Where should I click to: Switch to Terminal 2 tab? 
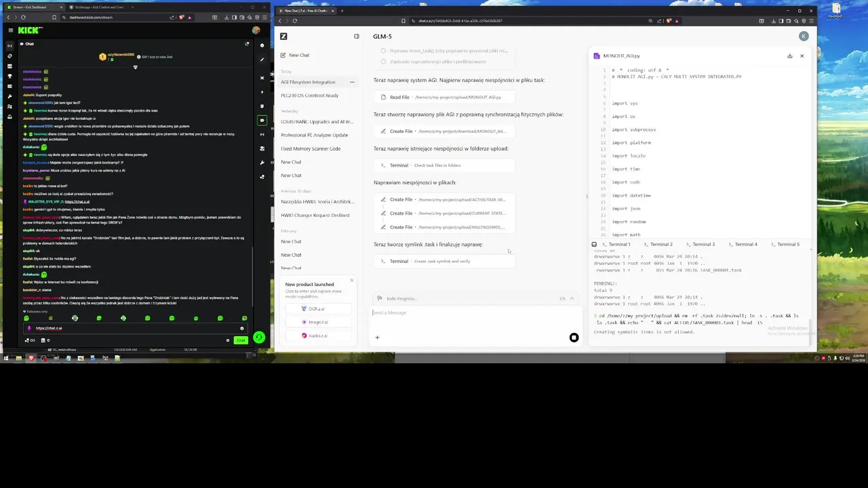(x=658, y=244)
